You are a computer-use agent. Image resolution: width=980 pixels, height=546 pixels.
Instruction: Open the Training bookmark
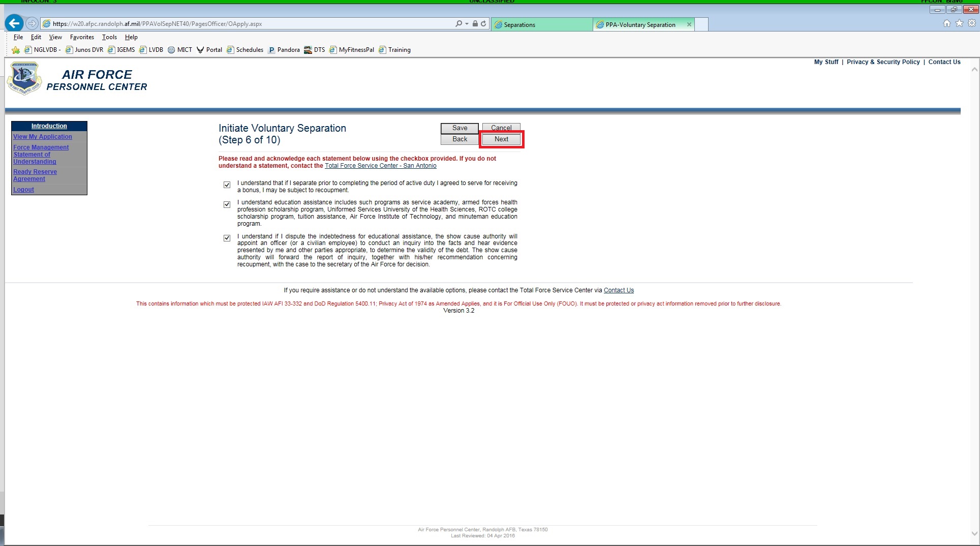click(x=394, y=50)
